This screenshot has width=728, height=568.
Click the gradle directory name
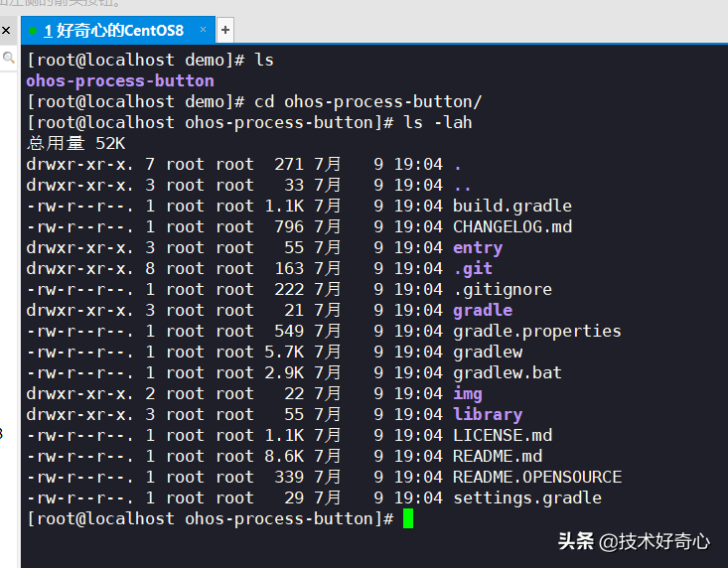coord(483,311)
